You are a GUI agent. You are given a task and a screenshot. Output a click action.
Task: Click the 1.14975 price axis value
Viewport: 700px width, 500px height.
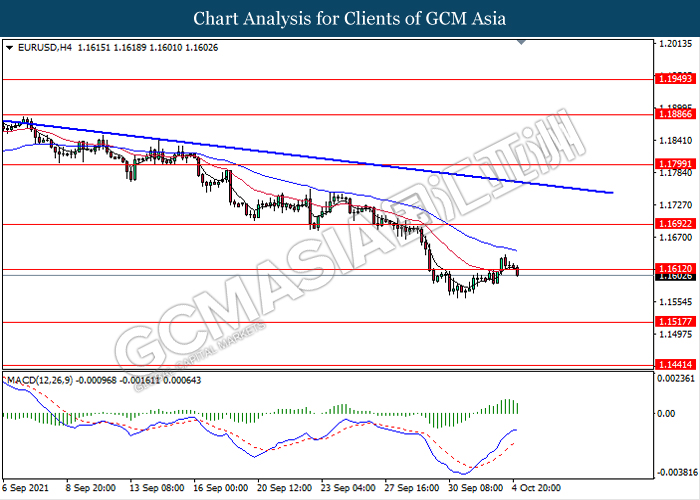click(675, 334)
